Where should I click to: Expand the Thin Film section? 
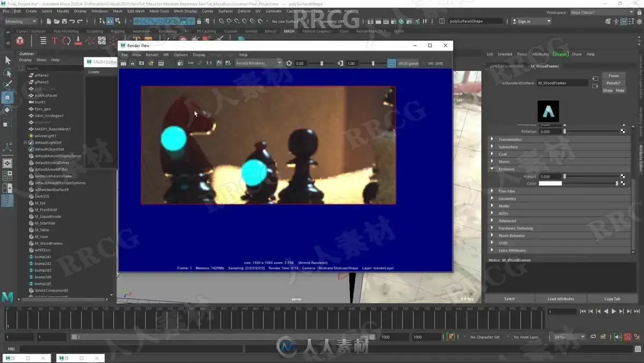point(560,191)
